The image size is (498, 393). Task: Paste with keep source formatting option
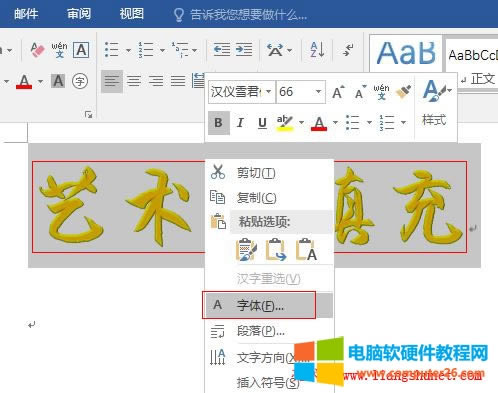[x=247, y=249]
